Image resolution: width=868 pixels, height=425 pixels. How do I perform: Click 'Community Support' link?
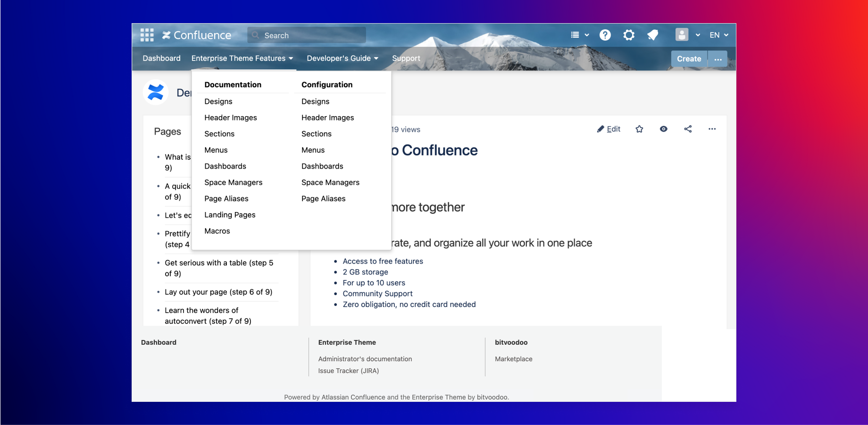pyautogui.click(x=378, y=294)
